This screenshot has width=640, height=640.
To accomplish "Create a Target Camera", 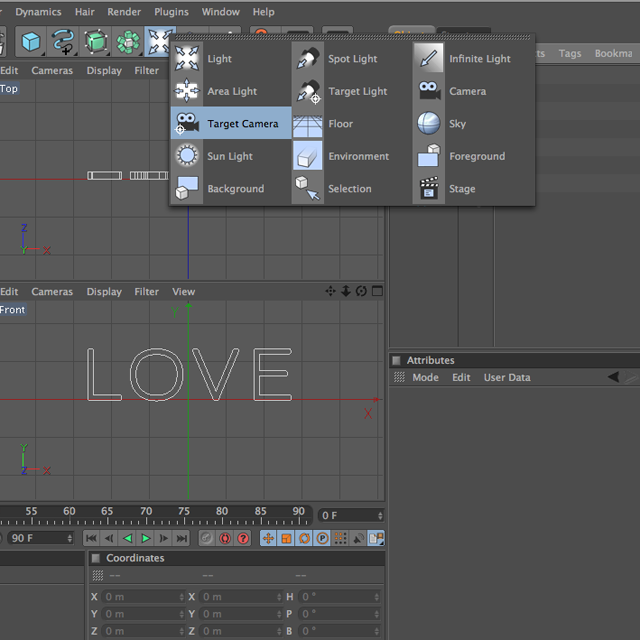I will (x=231, y=123).
